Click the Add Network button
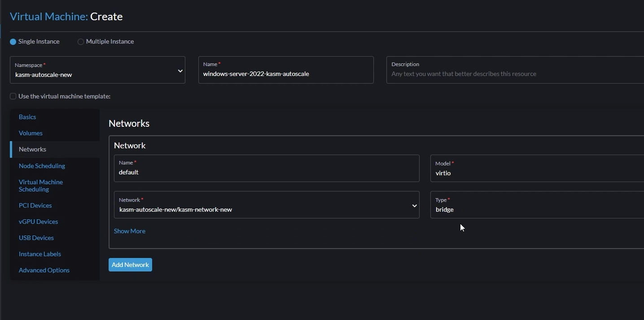 tap(130, 264)
